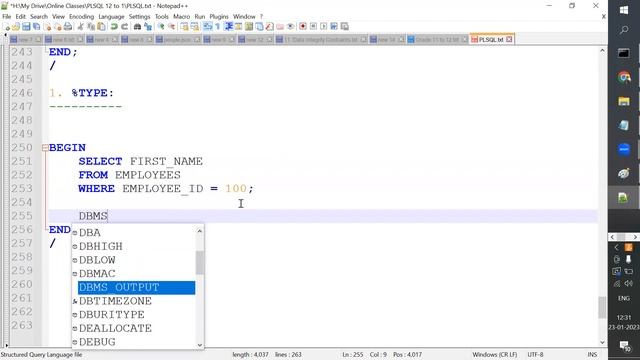Open the Macro menu
This screenshot has width=640, height=360.
181,17
